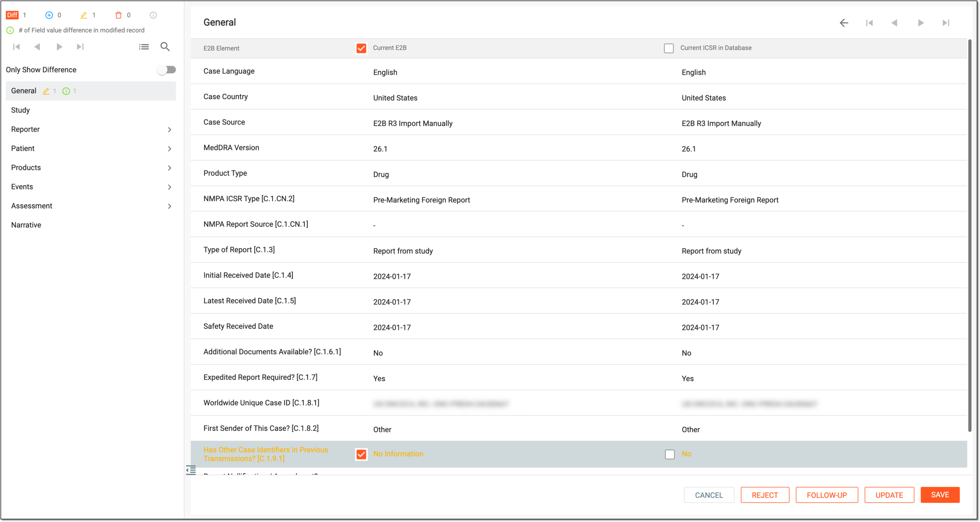Click the 'E2B Element' column header
This screenshot has width=980, height=522.
pos(221,48)
